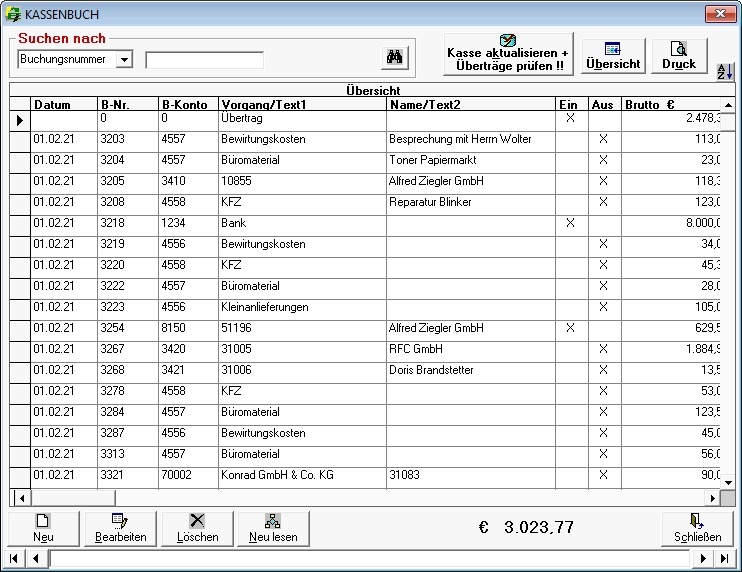Click the Brutto € column header
The width and height of the screenshot is (742, 572).
click(671, 105)
